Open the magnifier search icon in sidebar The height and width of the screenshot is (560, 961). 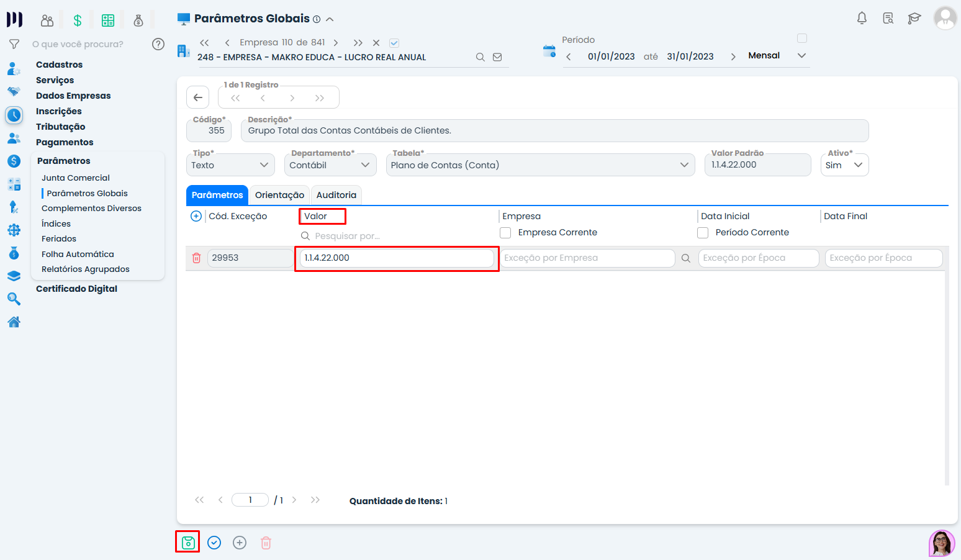(14, 299)
